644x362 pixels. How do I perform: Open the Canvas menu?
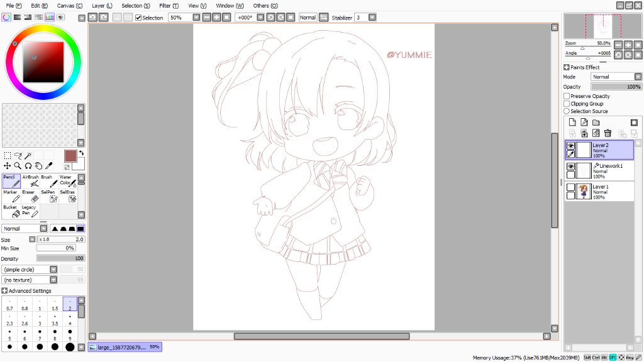tap(69, 6)
